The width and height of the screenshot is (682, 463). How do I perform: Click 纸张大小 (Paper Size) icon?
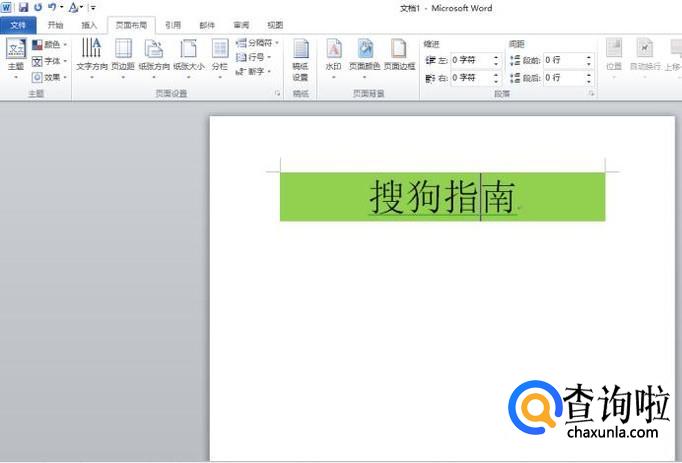pyautogui.click(x=188, y=48)
